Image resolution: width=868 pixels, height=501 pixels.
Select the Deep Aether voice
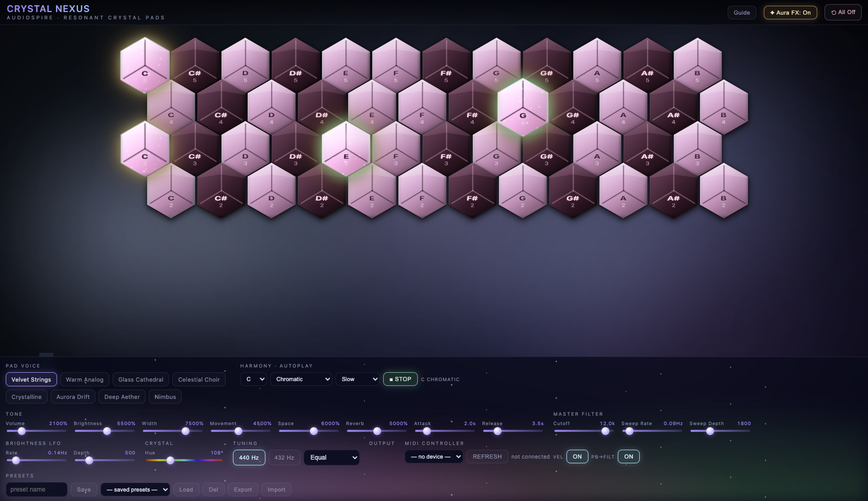point(122,397)
